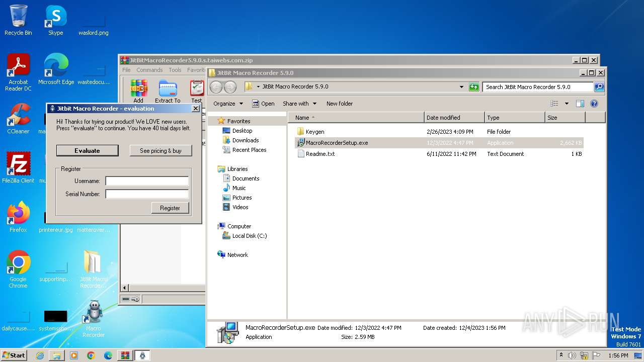
Task: Open Internet Explorer from the taskbar
Action: [x=40, y=355]
